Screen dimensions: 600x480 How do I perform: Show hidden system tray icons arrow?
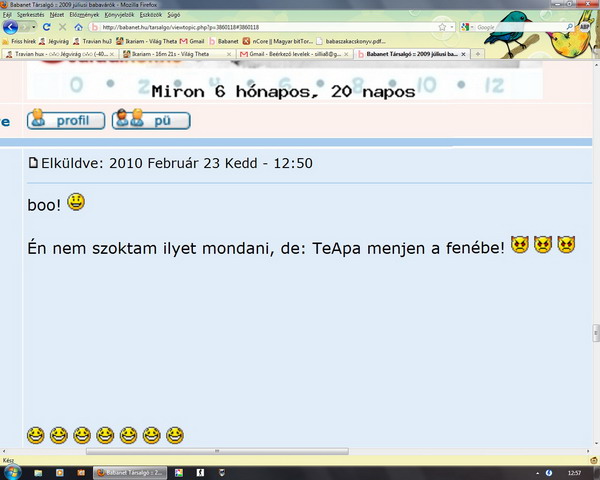pos(538,473)
